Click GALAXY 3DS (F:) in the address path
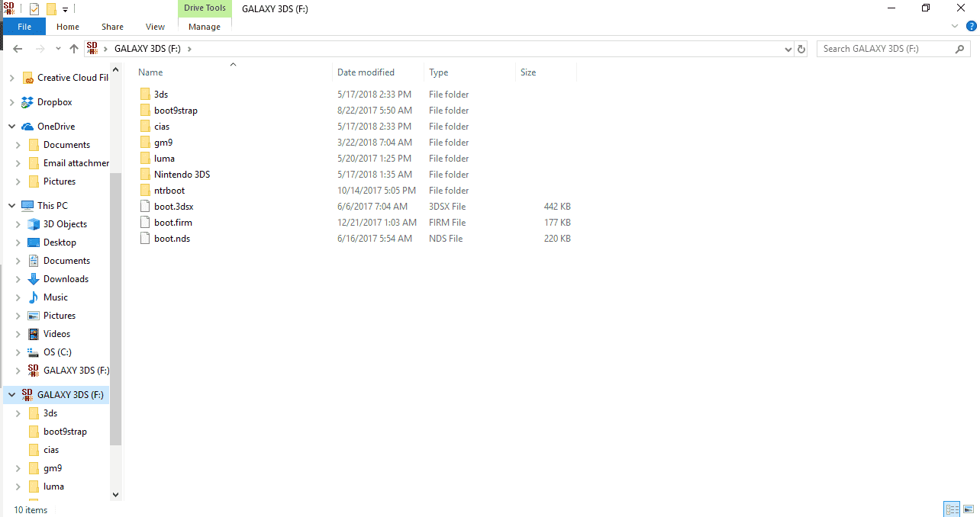 [x=149, y=49]
